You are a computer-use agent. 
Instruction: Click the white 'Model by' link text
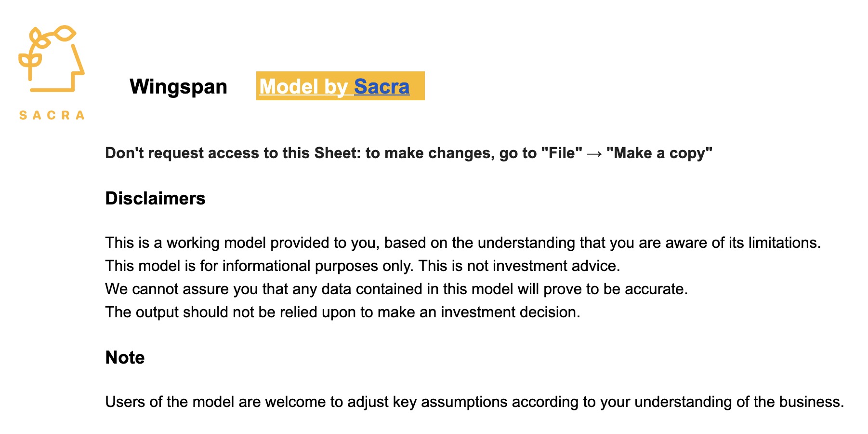click(303, 87)
